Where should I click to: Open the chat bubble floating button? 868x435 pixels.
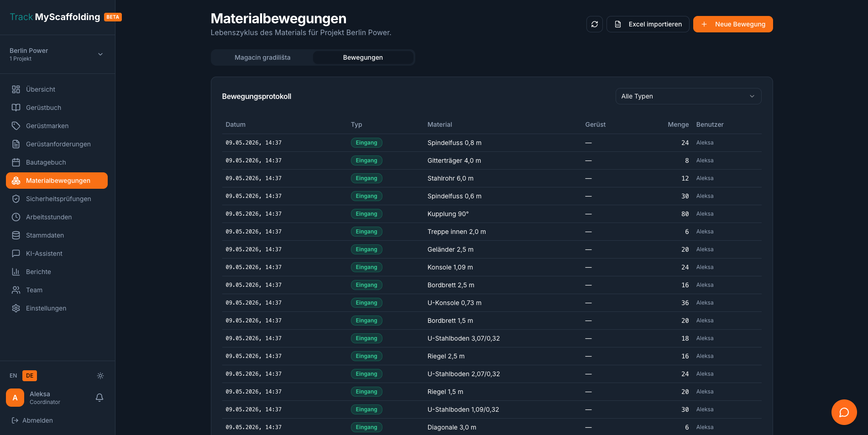(x=844, y=412)
